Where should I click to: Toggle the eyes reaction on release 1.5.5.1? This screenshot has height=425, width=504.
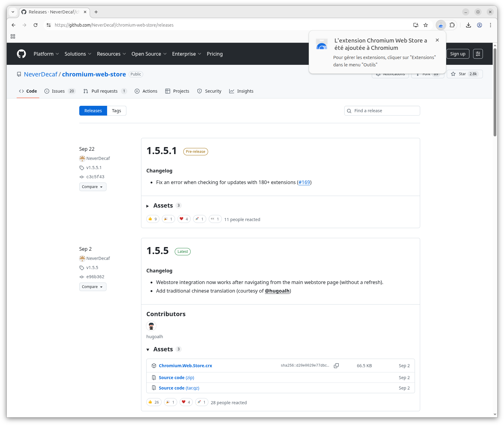[x=215, y=219]
